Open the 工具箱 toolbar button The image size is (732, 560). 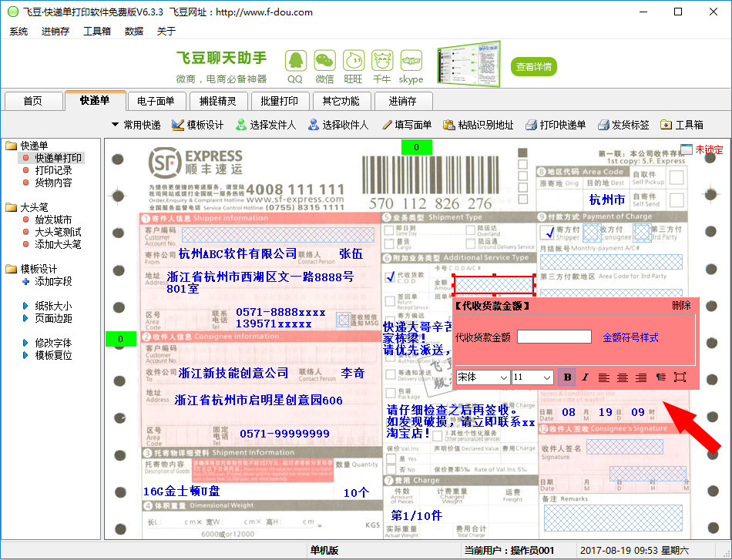(682, 125)
